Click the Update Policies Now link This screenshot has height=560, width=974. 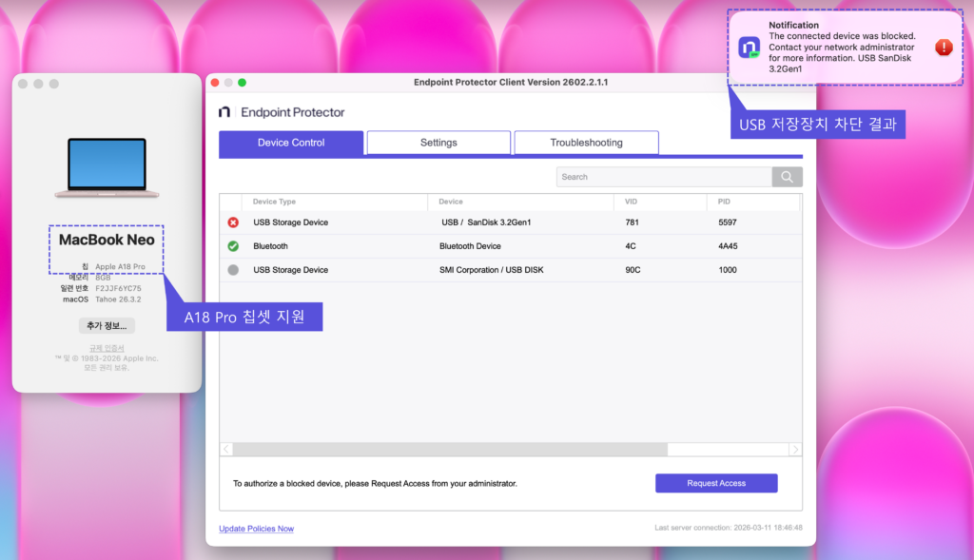tap(256, 529)
